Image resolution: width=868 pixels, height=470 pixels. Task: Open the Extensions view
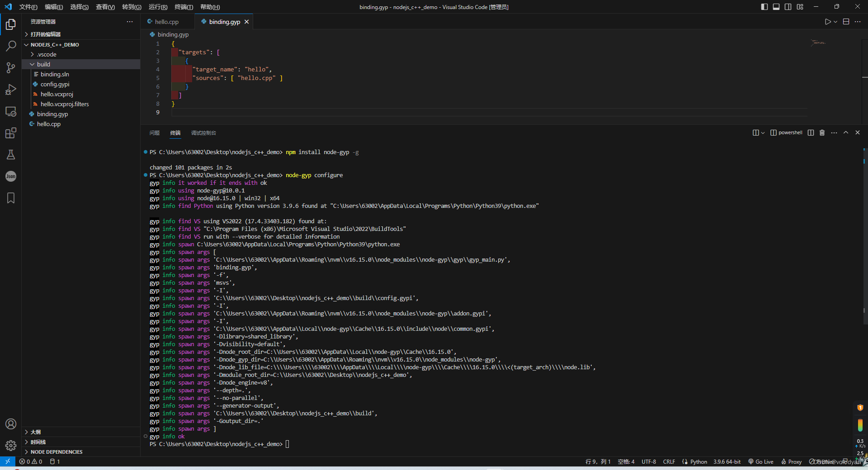pos(11,133)
